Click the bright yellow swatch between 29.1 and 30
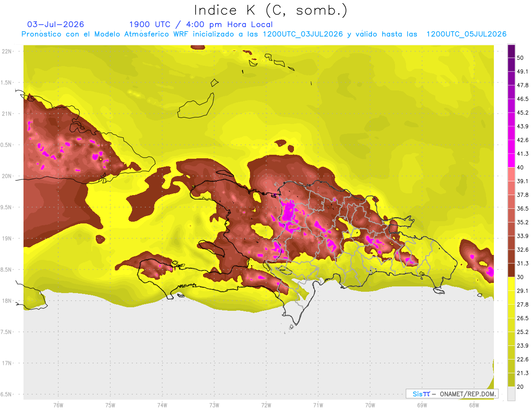Image resolution: width=532 pixels, height=411 pixels. tap(511, 284)
